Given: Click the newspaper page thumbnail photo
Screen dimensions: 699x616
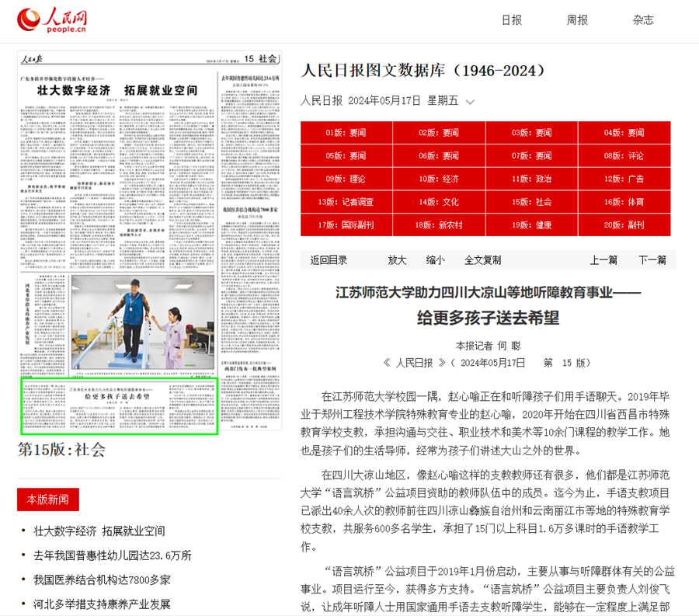Looking at the screenshot, I should click(143, 322).
